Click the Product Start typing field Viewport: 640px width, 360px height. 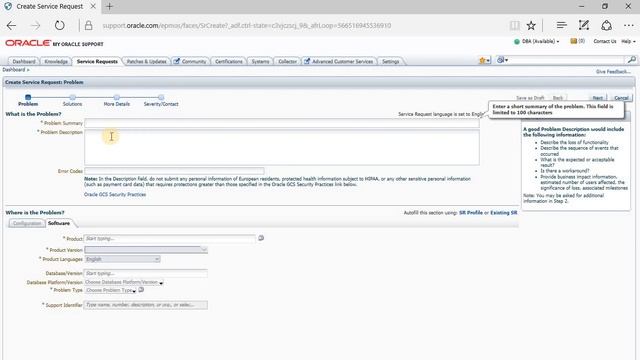170,238
